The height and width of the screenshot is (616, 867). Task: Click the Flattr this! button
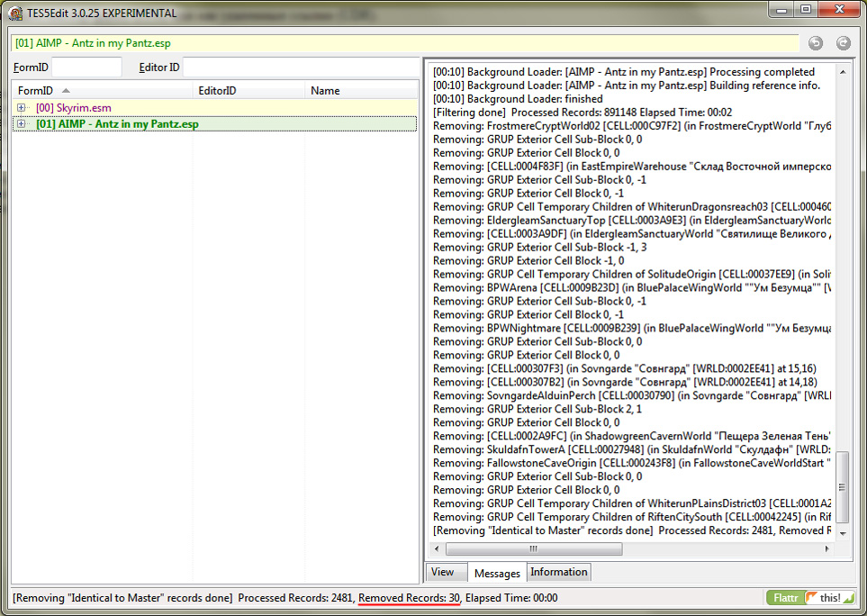tap(810, 597)
